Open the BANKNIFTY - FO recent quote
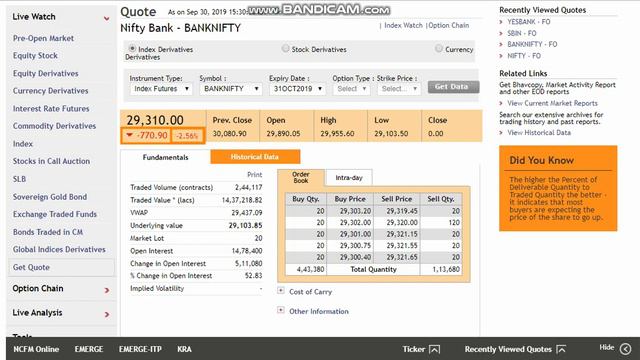 [532, 44]
